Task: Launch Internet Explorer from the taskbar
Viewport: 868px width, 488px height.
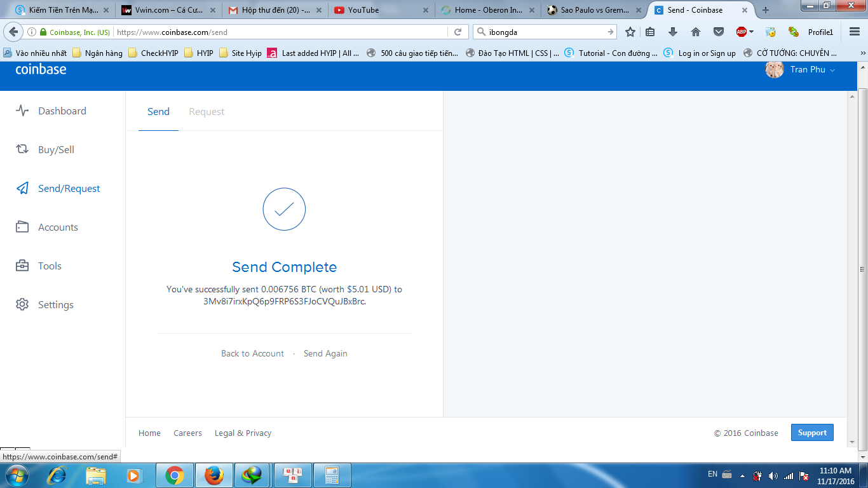Action: pos(57,475)
